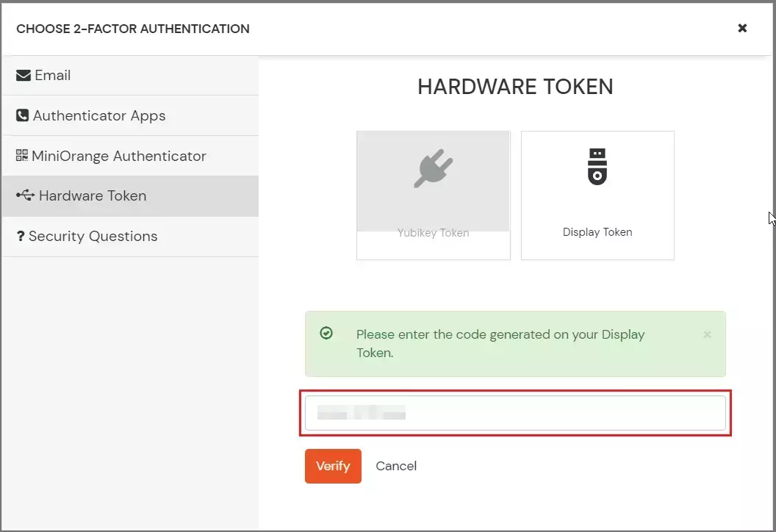Screen dimensions: 776x532
Task: Click the Hardware Token page heading
Action: click(515, 86)
